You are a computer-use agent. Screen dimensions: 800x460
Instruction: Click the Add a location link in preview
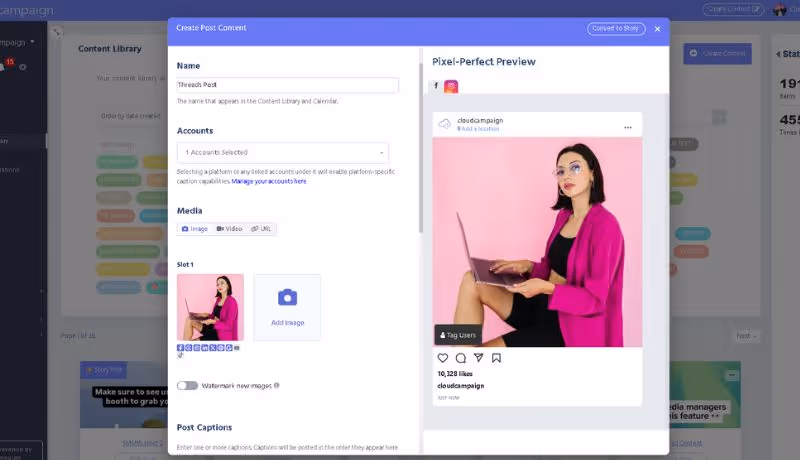[x=478, y=129]
